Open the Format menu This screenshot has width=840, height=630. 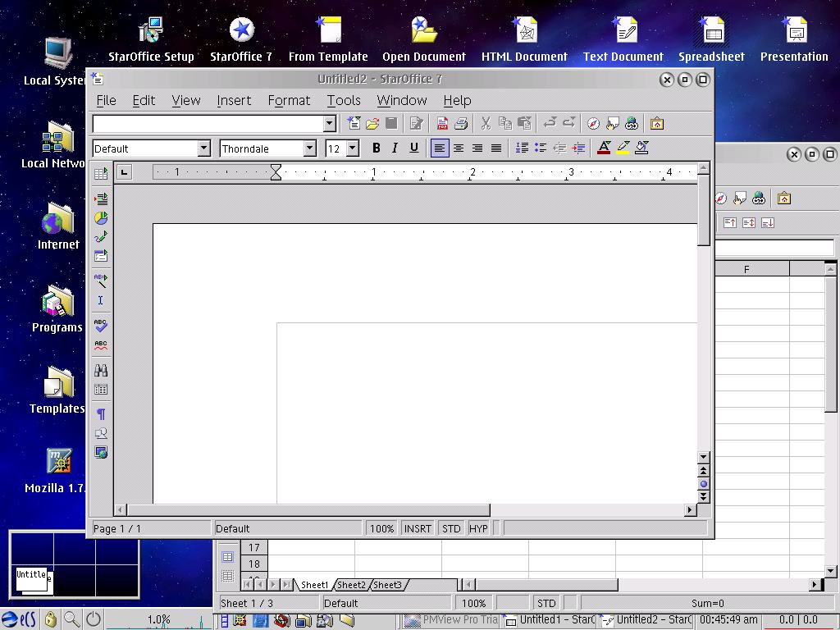[289, 100]
